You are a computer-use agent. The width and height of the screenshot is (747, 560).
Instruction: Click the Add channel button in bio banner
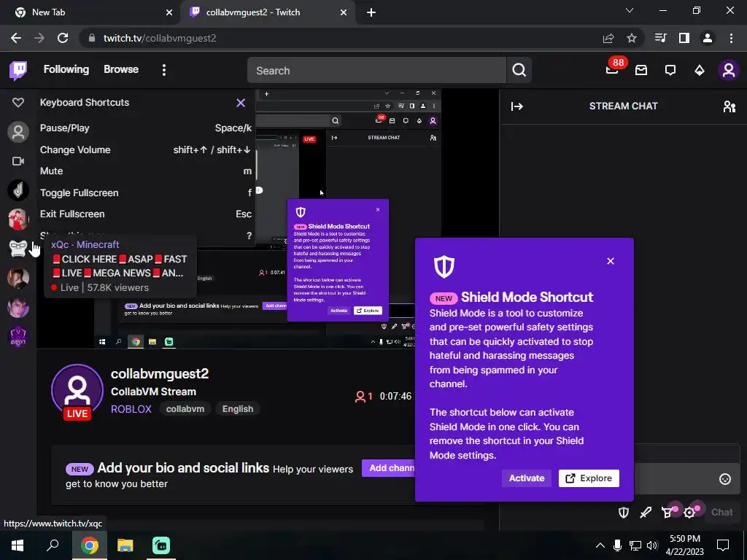tap(388, 468)
